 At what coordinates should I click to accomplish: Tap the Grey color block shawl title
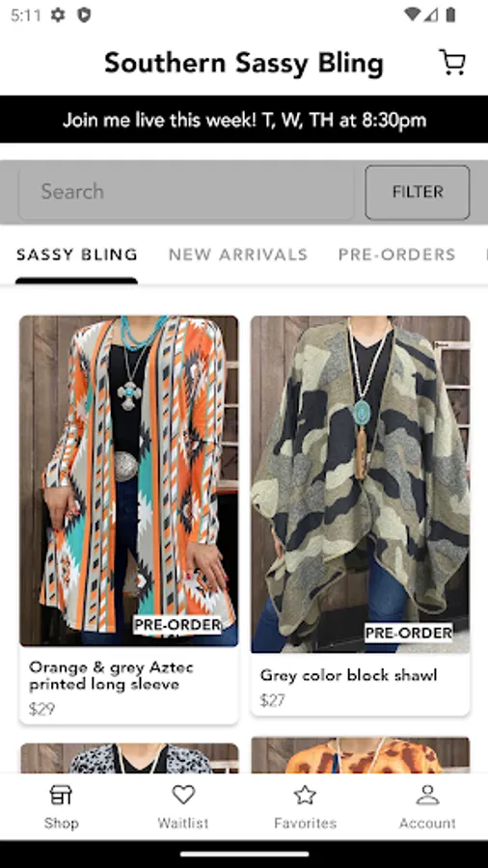[x=348, y=675]
